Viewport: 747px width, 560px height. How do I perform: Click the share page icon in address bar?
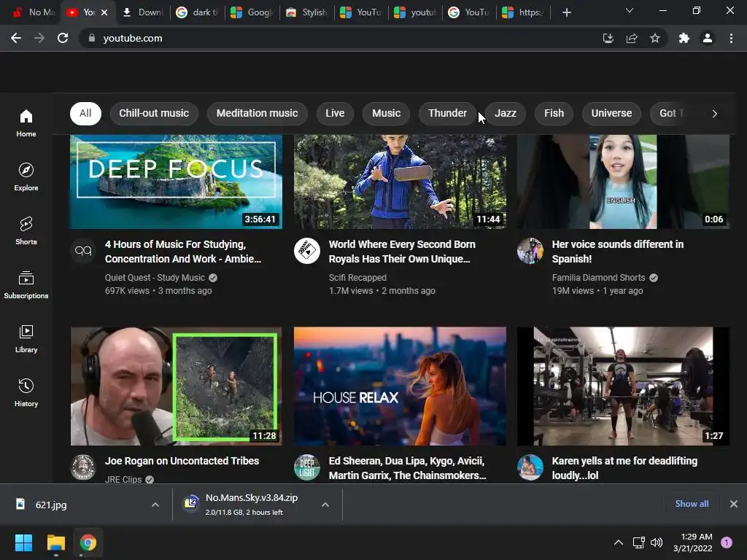coord(632,38)
